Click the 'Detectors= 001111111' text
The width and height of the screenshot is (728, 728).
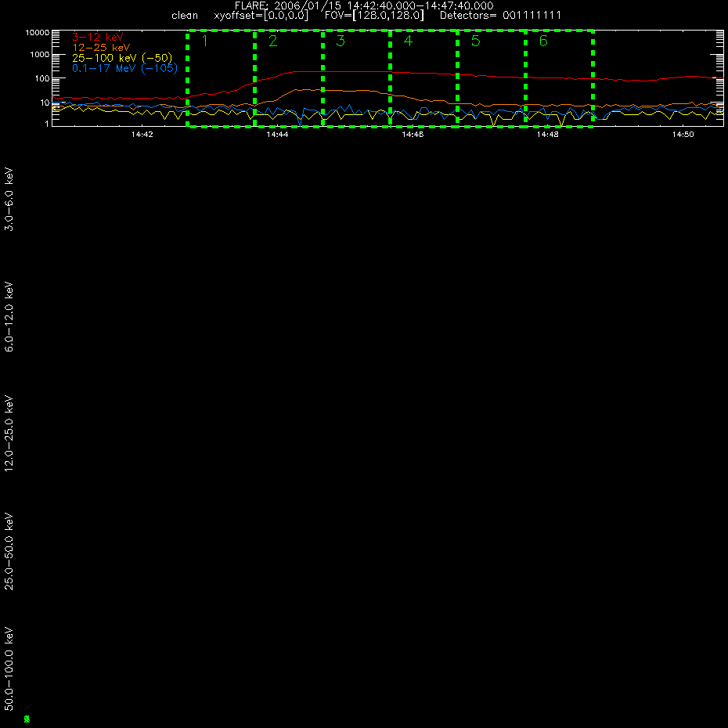coord(500,16)
